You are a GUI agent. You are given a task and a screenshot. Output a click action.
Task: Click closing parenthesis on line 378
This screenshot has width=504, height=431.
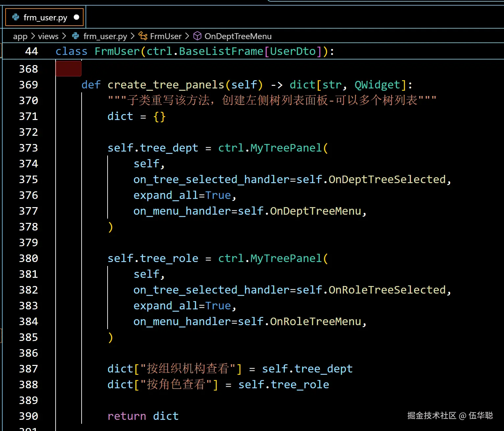pyautogui.click(x=111, y=227)
